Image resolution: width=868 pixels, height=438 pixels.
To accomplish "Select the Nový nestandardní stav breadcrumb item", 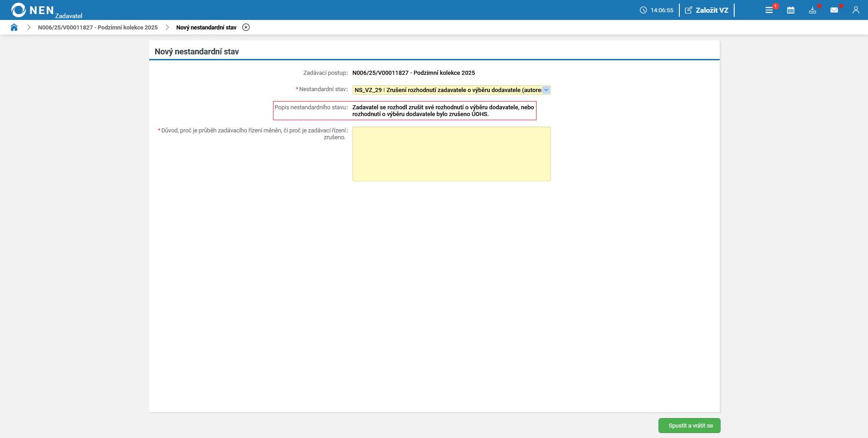I will point(206,27).
